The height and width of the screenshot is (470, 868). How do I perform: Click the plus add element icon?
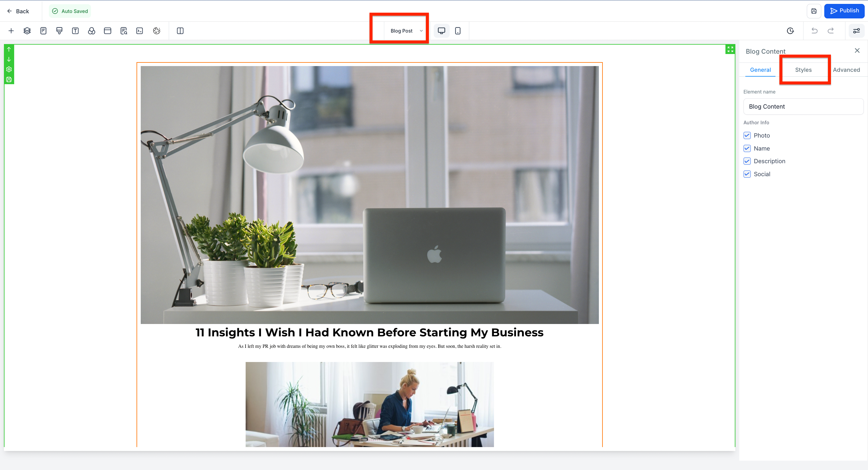(x=11, y=31)
